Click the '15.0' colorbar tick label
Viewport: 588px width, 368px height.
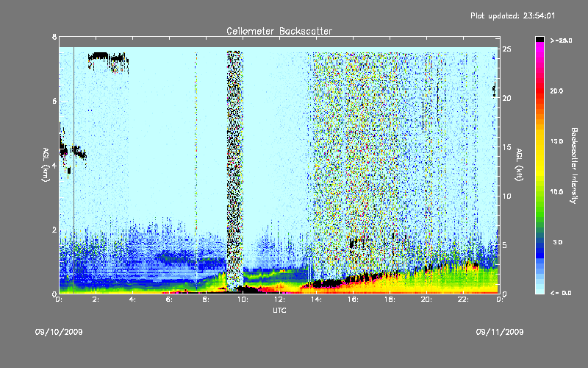point(556,141)
